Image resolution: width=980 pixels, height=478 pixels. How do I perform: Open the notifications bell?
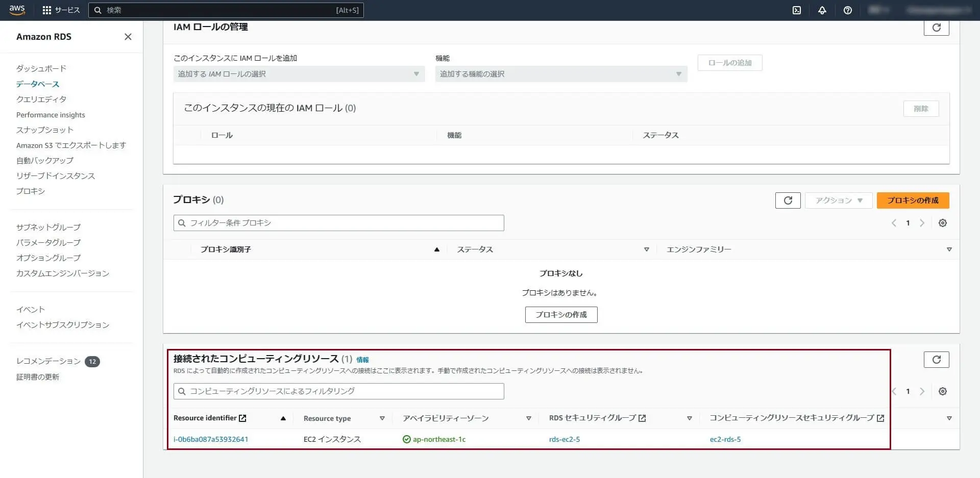822,10
